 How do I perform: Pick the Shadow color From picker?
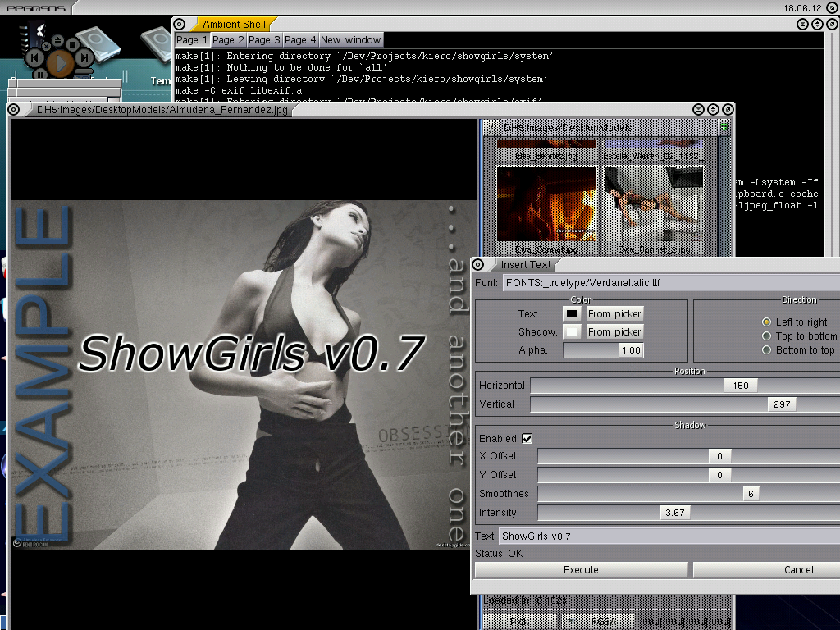click(614, 331)
